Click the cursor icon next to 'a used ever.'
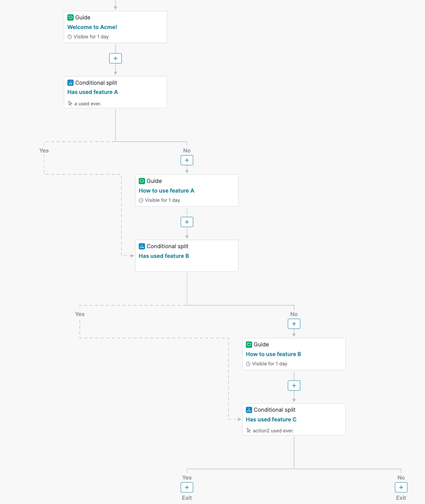425x504 pixels. point(70,103)
